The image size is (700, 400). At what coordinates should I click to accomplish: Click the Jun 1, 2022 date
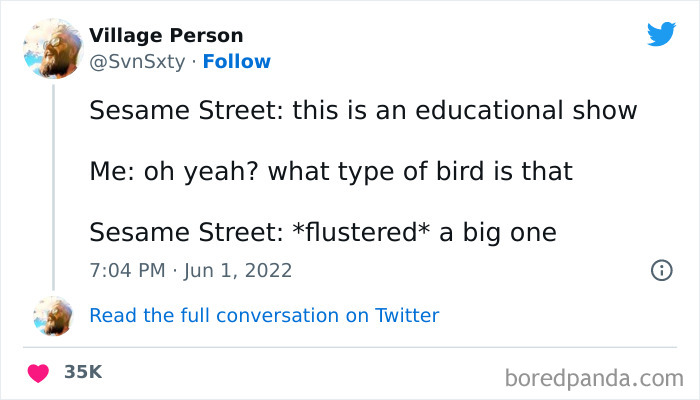tap(233, 270)
